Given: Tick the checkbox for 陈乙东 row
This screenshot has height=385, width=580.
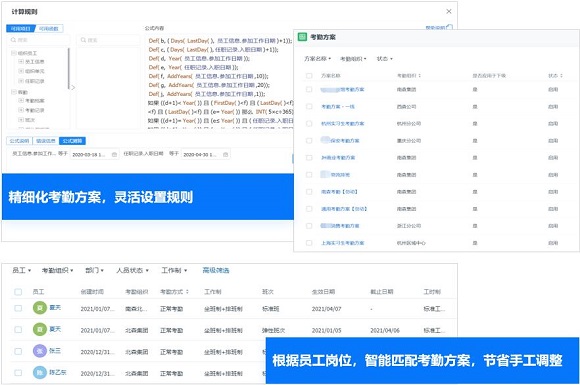Looking at the screenshot, I should click(x=18, y=372).
